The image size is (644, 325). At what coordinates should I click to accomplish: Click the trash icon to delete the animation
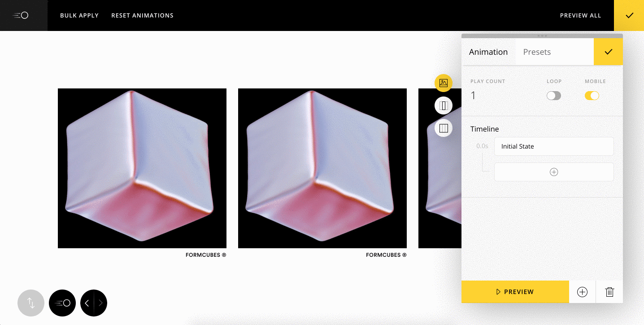pos(609,292)
